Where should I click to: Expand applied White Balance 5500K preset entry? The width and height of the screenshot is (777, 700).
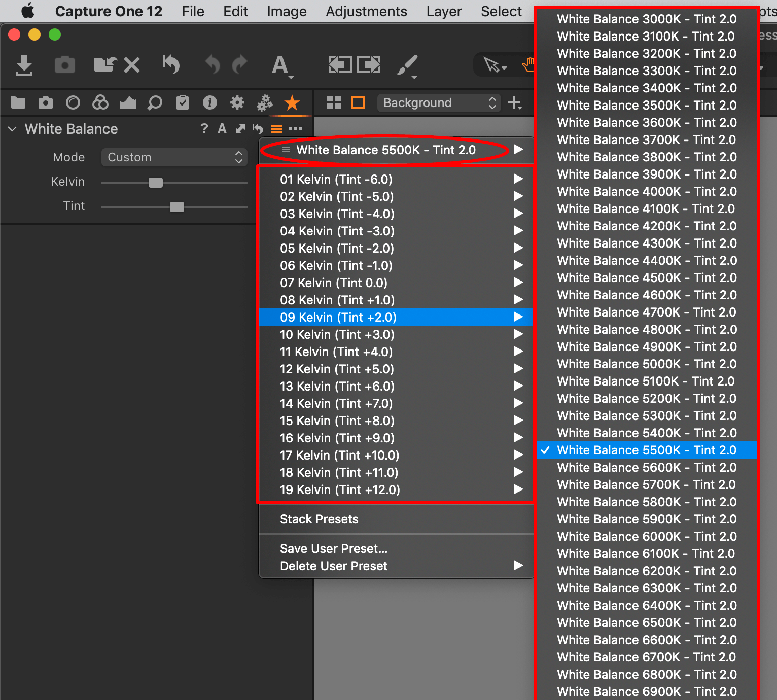point(396,150)
